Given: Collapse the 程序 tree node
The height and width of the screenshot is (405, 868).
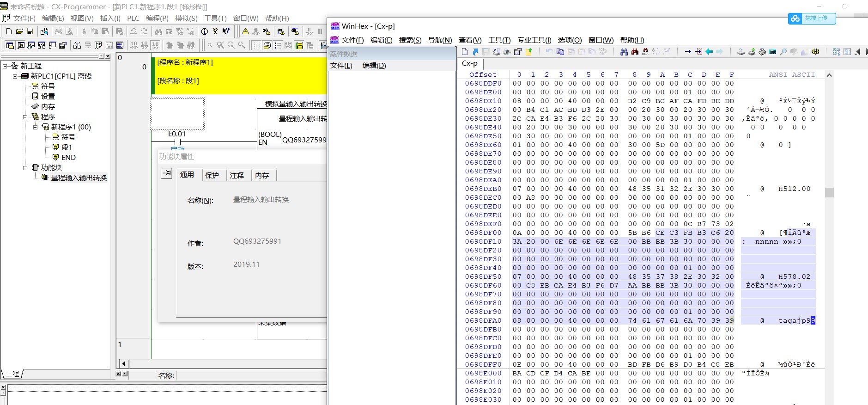Looking at the screenshot, I should pos(26,117).
